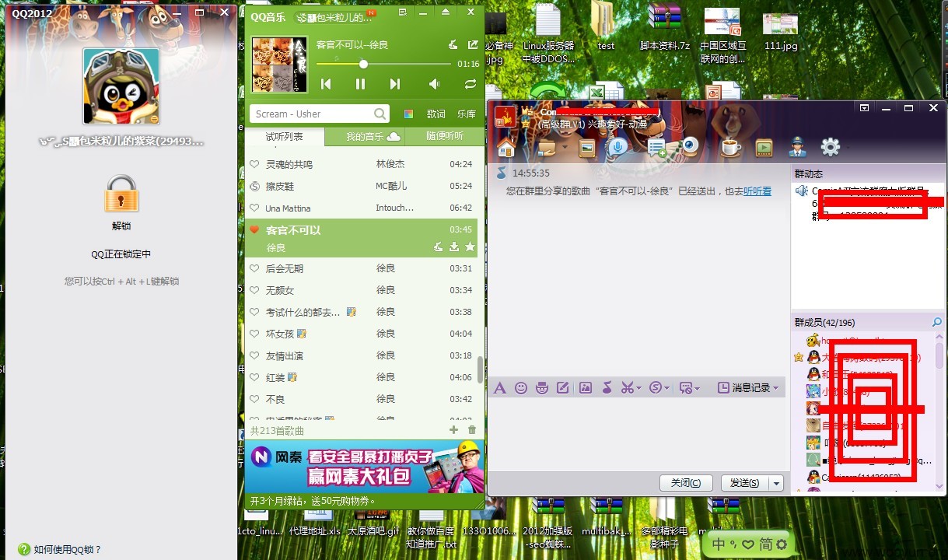This screenshot has width=948, height=560.
Task: Like the song 后会无期
Action: click(x=254, y=268)
